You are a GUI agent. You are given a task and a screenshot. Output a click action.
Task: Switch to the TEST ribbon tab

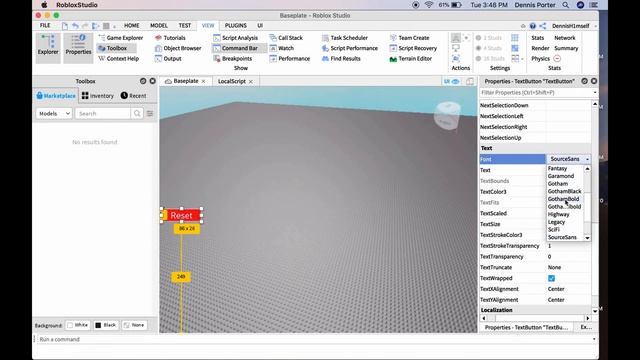(184, 25)
